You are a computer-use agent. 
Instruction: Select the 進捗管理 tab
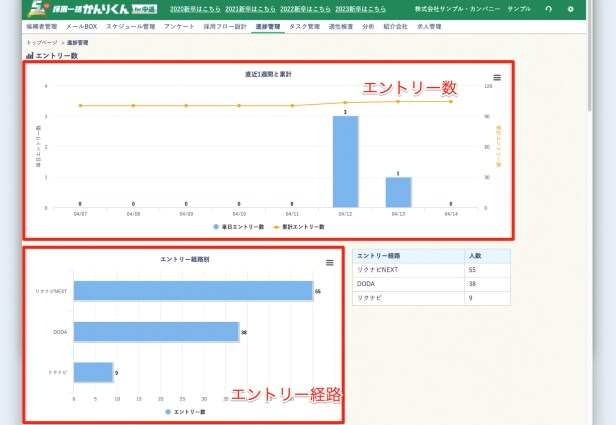pyautogui.click(x=268, y=27)
